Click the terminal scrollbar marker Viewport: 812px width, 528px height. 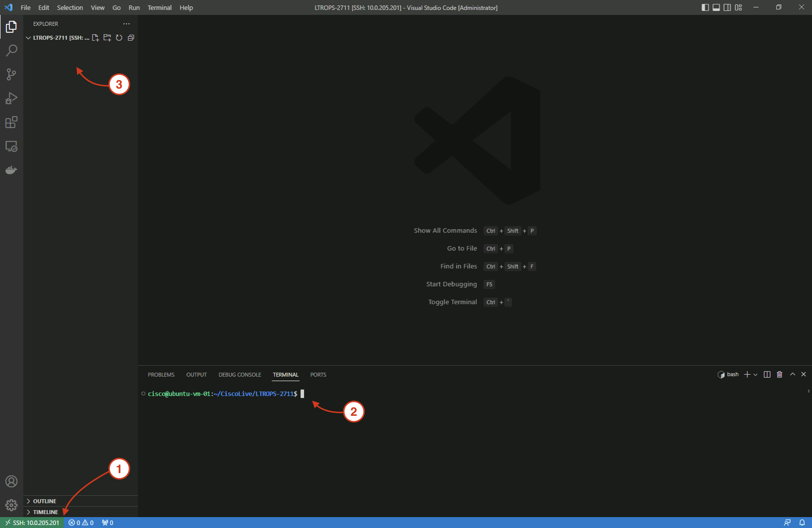[x=809, y=391]
